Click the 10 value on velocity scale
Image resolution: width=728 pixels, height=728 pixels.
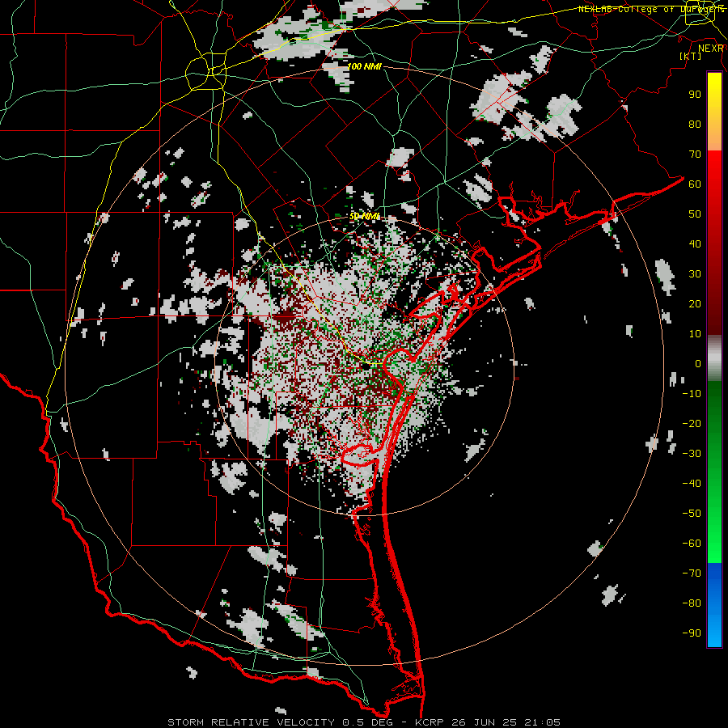click(x=695, y=334)
